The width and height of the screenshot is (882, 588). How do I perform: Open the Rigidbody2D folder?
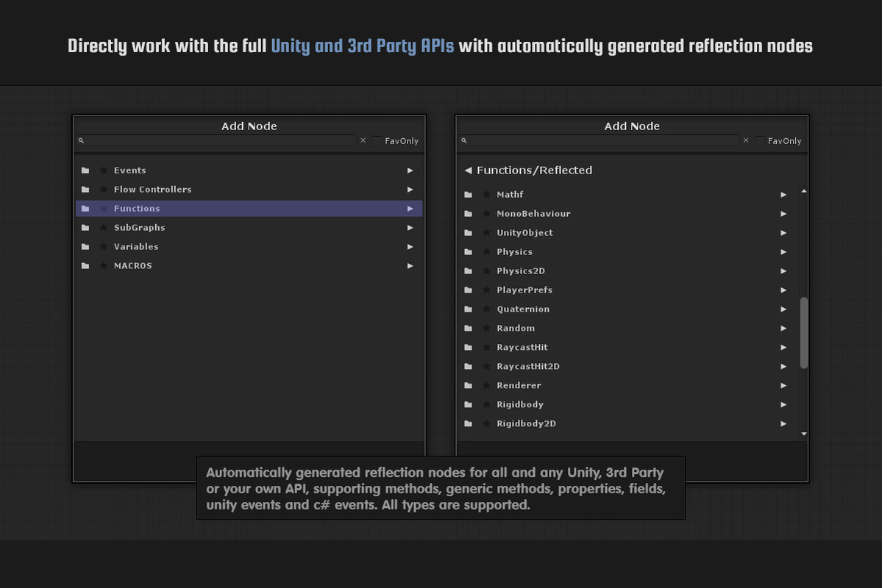(627, 424)
